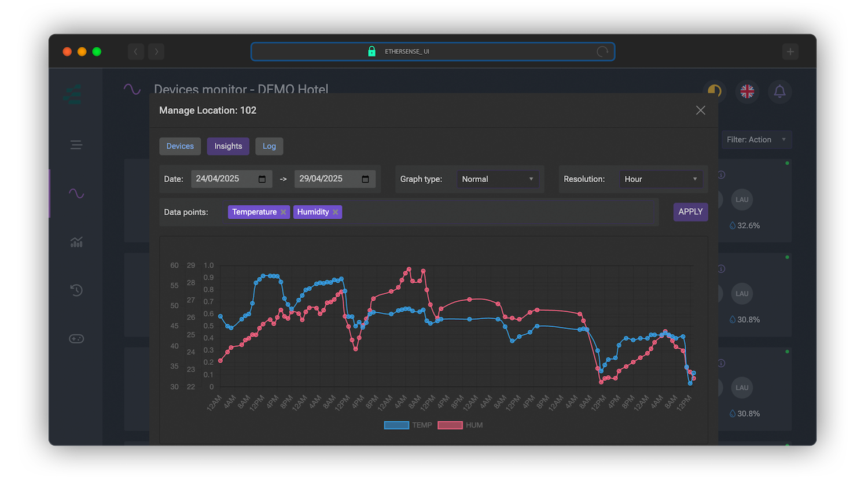This screenshot has height=495, width=868.
Task: Open the Filter: Action dropdown
Action: click(756, 139)
